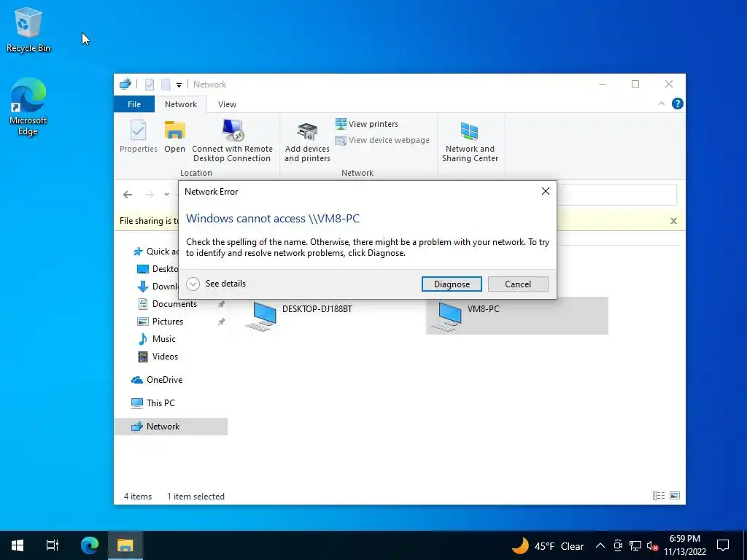The height and width of the screenshot is (560, 747).
Task: Click the Downloads arrow icon in sidebar
Action: (142, 286)
